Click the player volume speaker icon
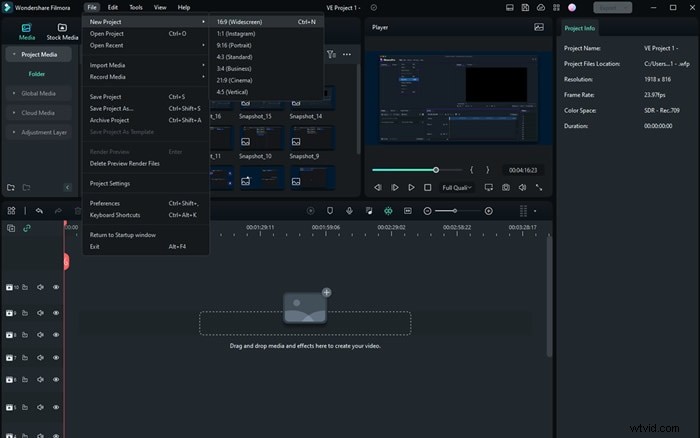This screenshot has height=438, width=700. point(523,187)
